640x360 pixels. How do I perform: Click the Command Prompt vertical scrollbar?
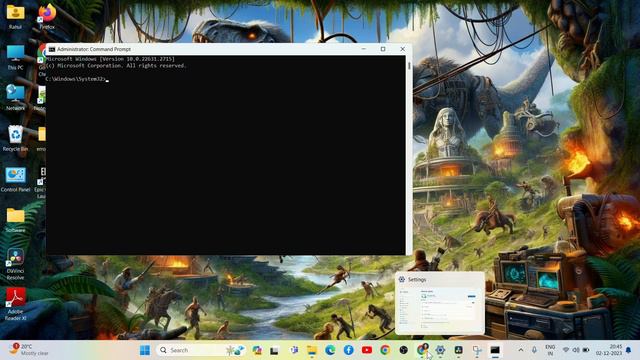[409, 155]
